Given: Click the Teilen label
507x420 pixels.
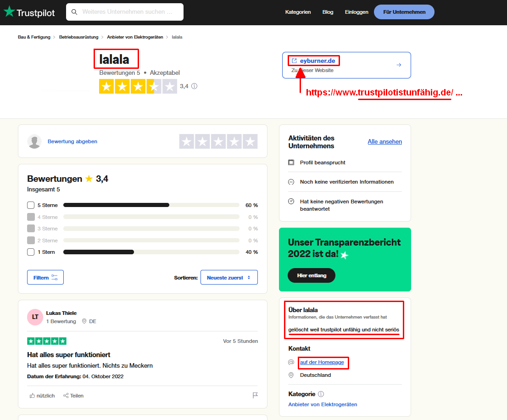Looking at the screenshot, I should (x=77, y=396).
